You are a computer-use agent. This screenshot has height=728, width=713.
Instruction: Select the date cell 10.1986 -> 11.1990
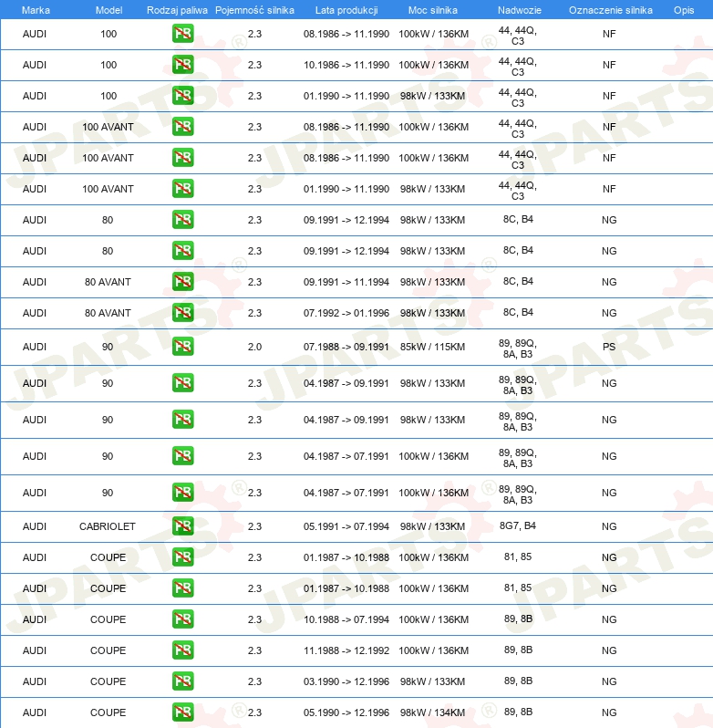[346, 65]
